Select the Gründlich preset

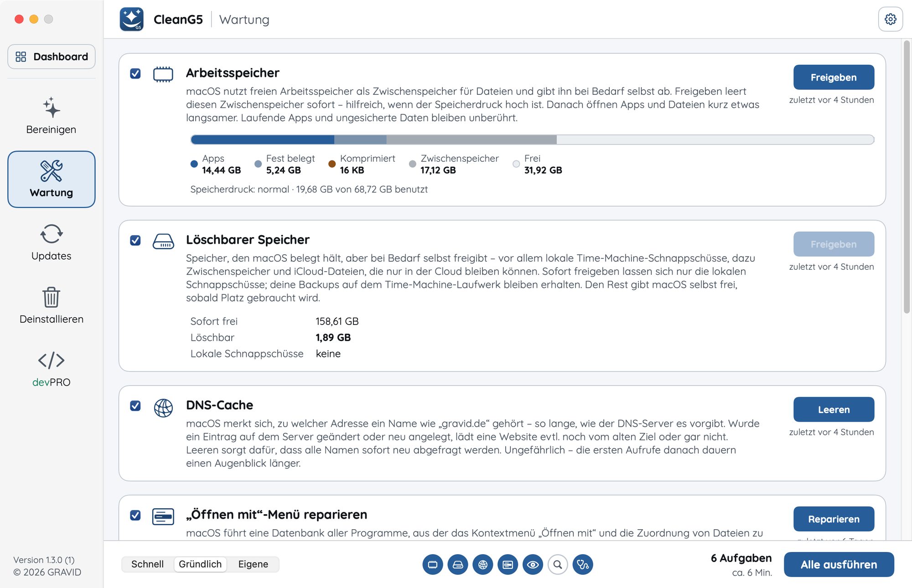click(200, 564)
